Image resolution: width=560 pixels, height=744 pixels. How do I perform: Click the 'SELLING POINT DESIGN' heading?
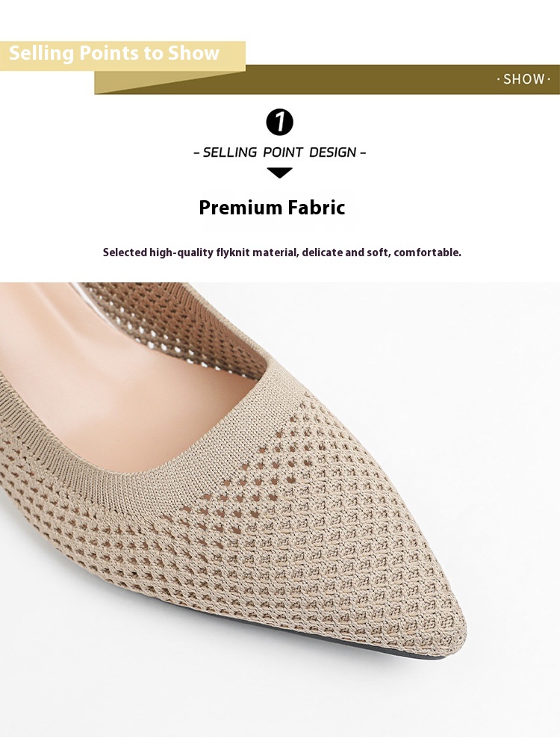[279, 152]
